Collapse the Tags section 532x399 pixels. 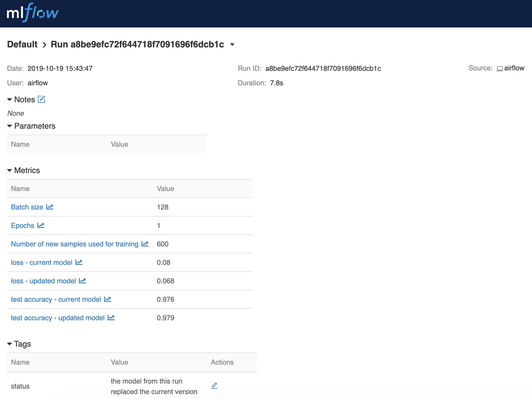coord(10,344)
